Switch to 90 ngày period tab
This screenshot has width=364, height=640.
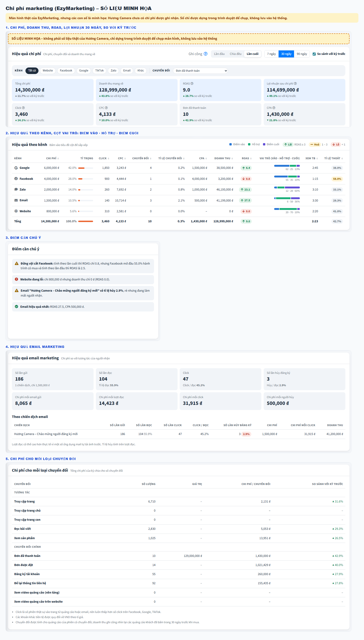(302, 54)
